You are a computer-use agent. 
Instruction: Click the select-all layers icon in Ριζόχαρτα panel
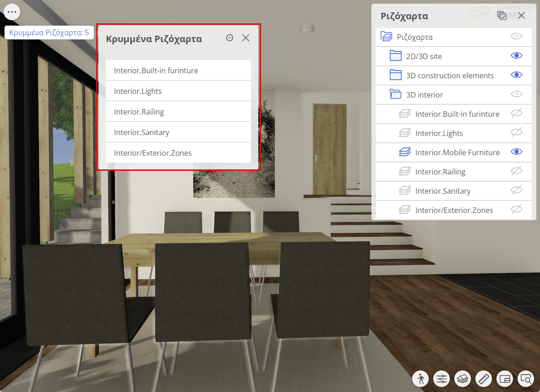(502, 16)
